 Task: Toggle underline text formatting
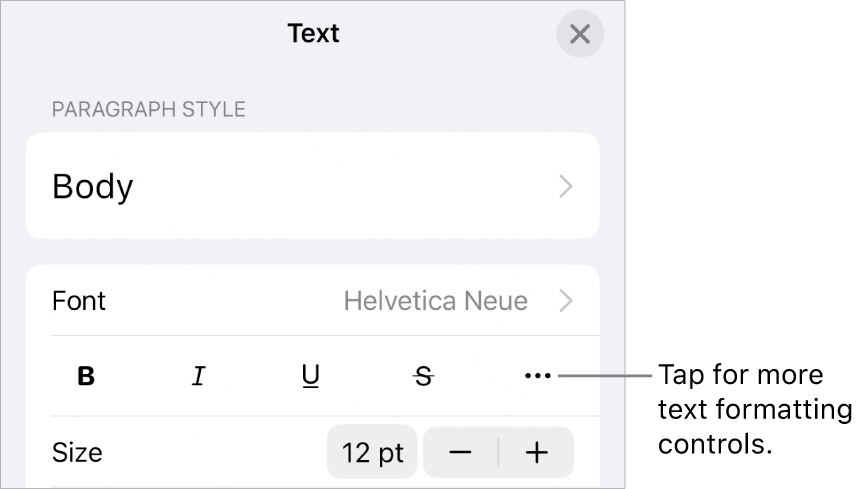tap(311, 377)
